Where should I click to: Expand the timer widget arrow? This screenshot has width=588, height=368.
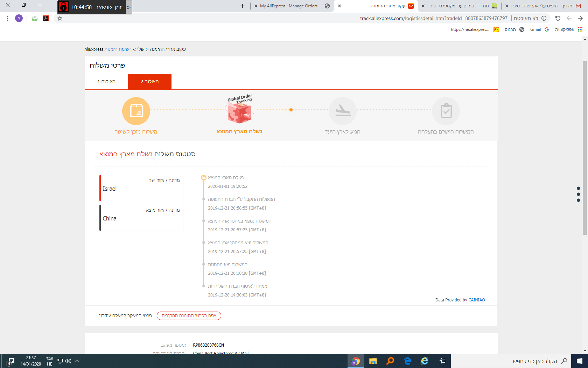pos(129,7)
